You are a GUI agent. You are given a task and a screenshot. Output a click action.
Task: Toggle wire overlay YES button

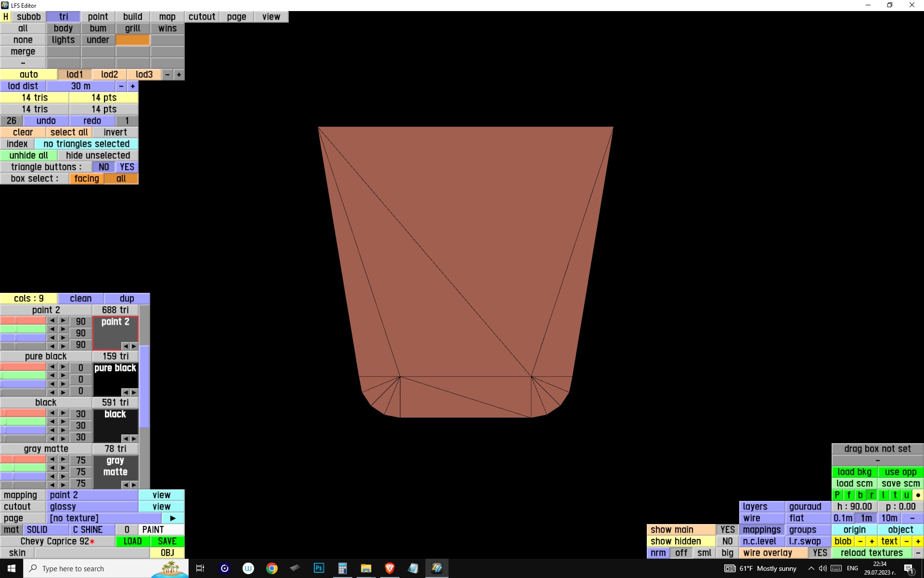coord(820,553)
